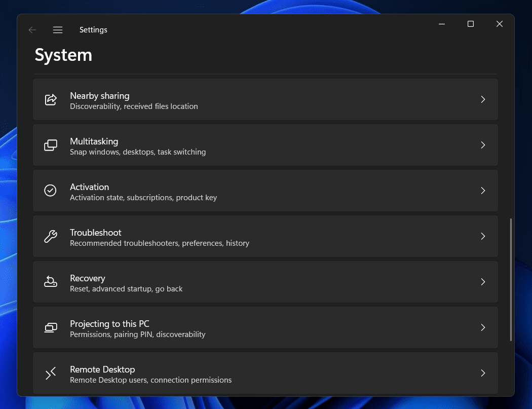The height and width of the screenshot is (409, 532).
Task: Click the Snap windows, desktops, task switching description
Action: [138, 152]
